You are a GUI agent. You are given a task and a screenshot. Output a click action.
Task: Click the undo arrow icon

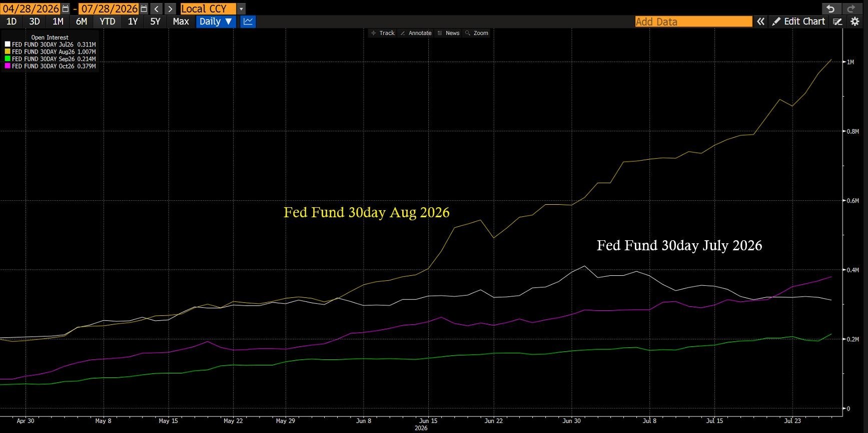point(830,9)
